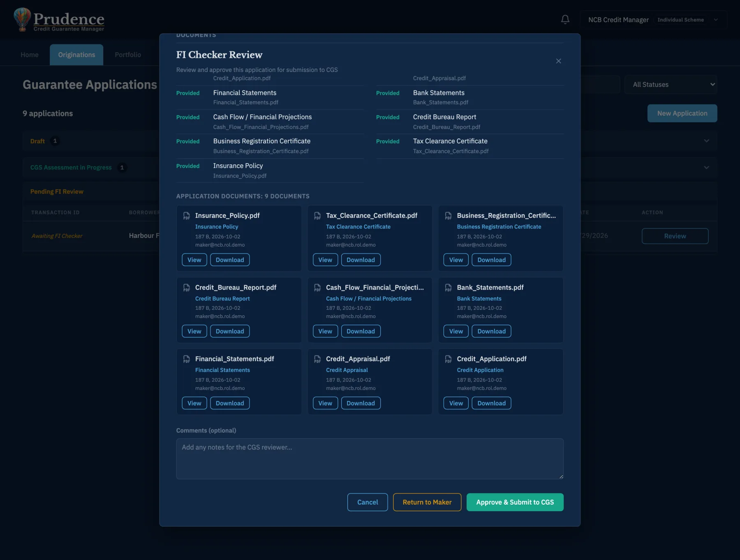This screenshot has height=560, width=740.
Task: Click the PDF icon beside Credit_Bureau_Report.pdf
Action: 187,288
